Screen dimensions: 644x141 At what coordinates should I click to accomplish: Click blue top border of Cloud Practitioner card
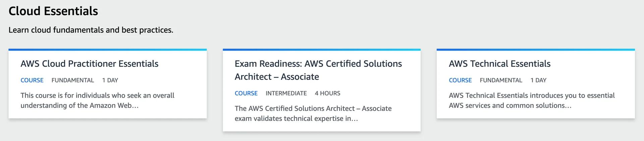pyautogui.click(x=107, y=50)
